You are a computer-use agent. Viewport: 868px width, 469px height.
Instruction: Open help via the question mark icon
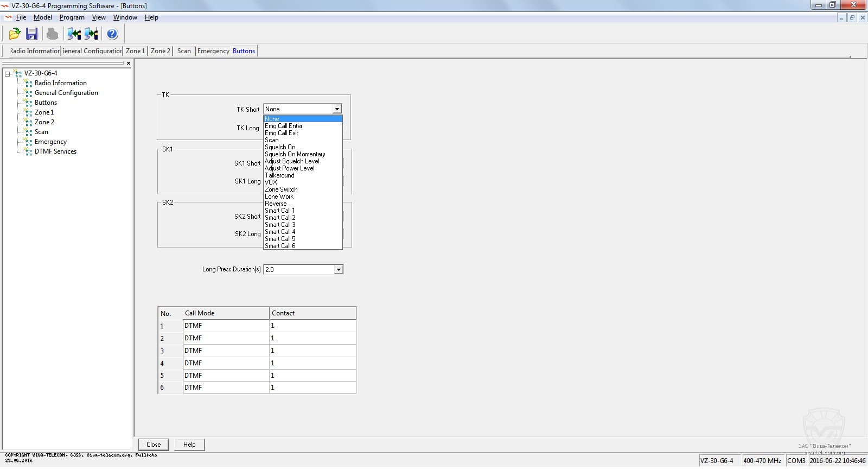(112, 34)
